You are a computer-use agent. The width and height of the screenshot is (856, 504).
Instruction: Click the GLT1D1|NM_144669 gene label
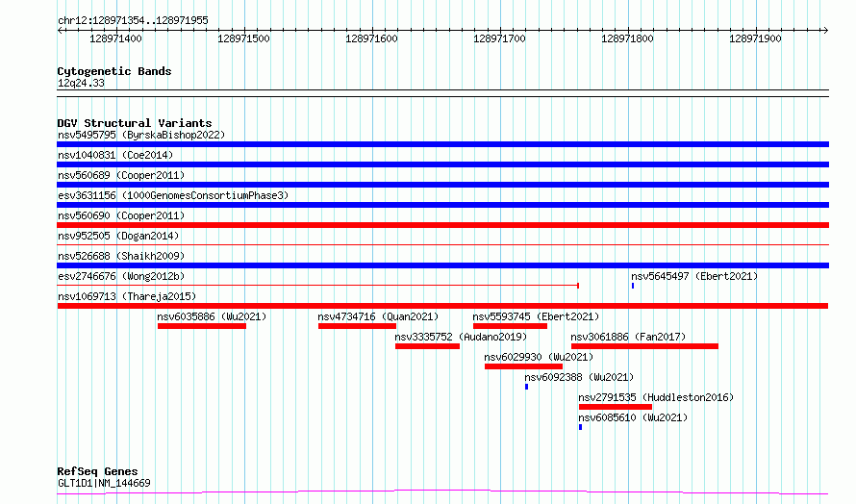[104, 483]
